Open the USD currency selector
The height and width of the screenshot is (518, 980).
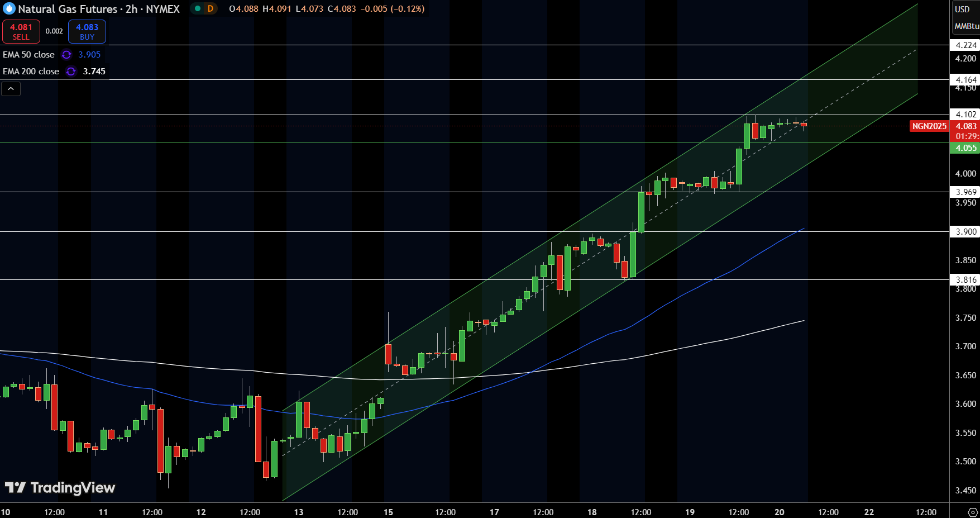[x=962, y=9]
